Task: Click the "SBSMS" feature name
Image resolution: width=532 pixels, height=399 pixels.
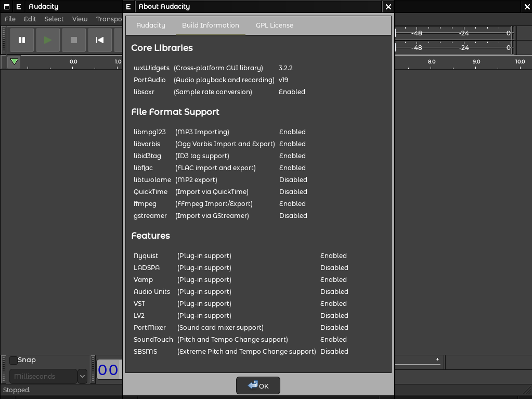Action: 146,352
